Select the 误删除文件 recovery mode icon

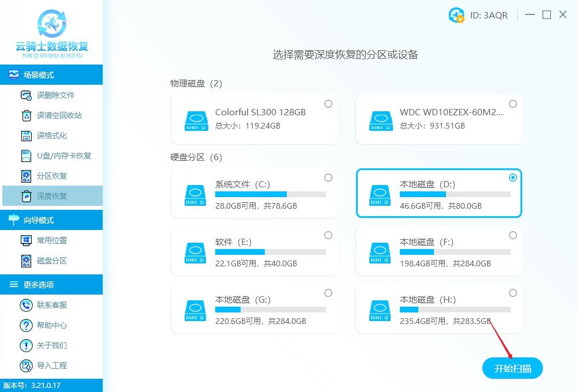pyautogui.click(x=25, y=95)
